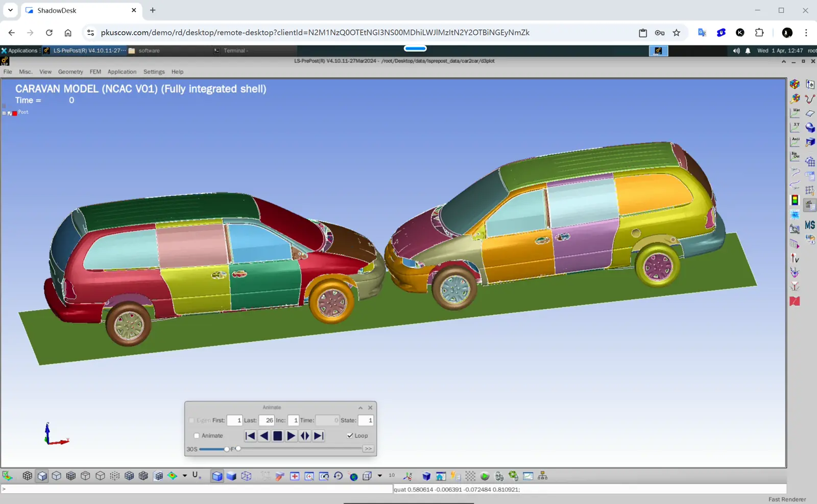
Task: Click the History plot icon
Action: tap(795, 113)
